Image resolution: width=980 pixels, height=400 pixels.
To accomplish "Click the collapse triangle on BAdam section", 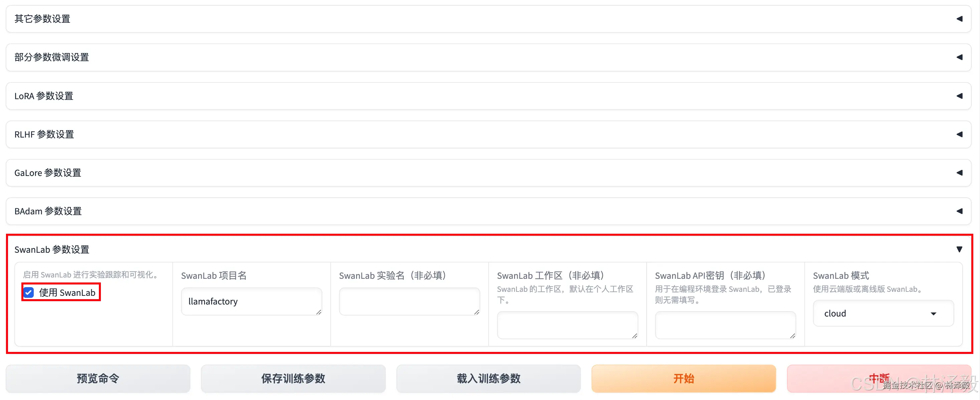I will click(959, 211).
